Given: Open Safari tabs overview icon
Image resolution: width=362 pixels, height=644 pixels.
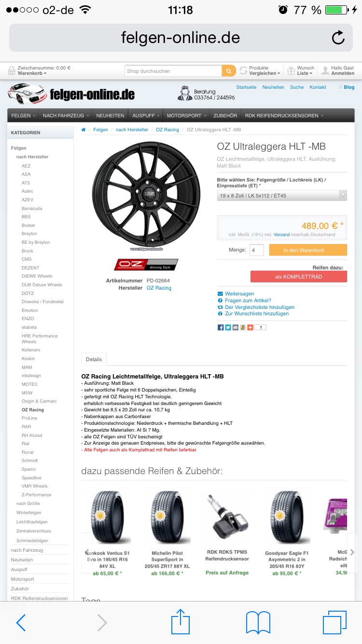Looking at the screenshot, I should tap(334, 622).
